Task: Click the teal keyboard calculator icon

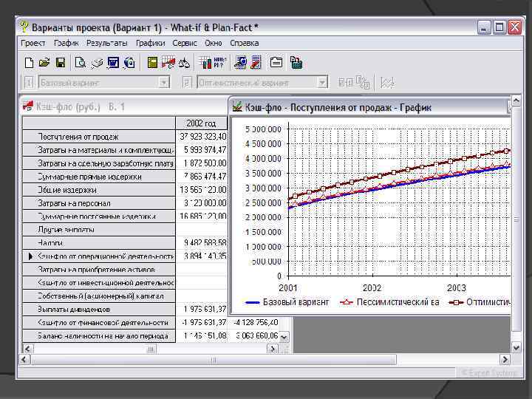Action: (x=296, y=63)
